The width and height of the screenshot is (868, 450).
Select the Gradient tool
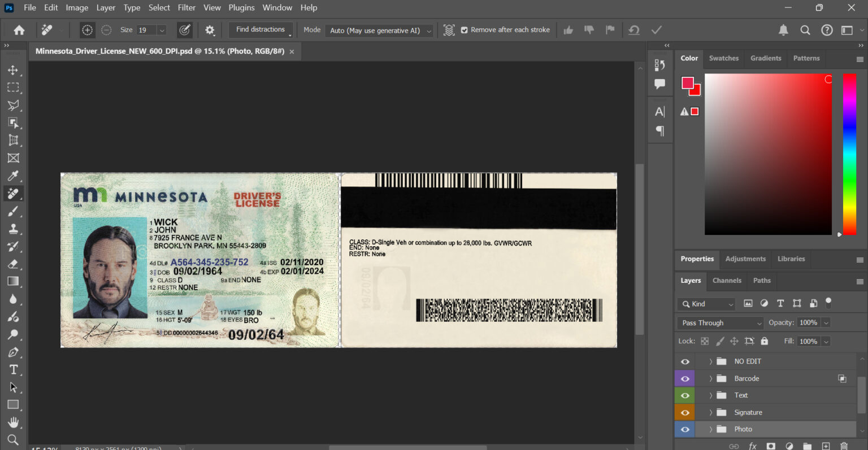13,281
